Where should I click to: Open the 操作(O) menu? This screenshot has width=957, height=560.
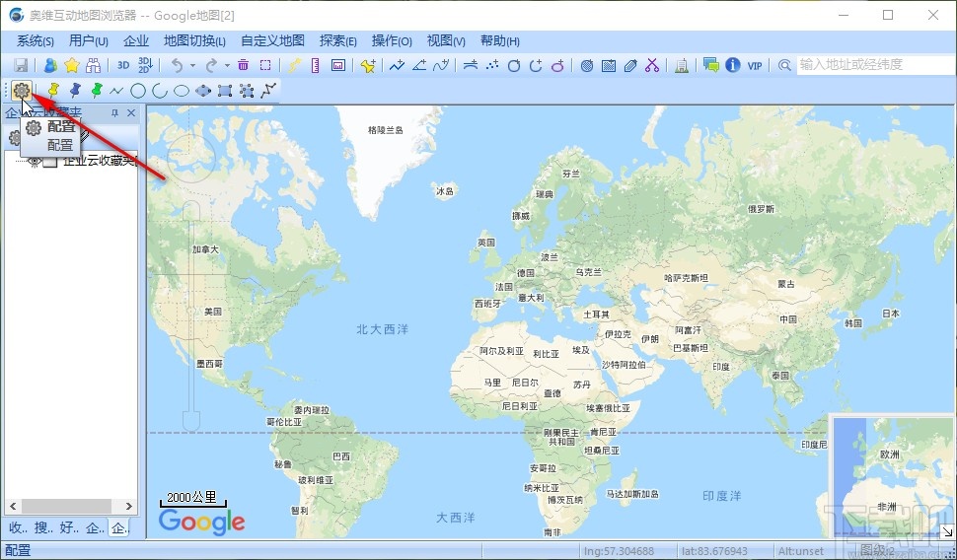392,40
